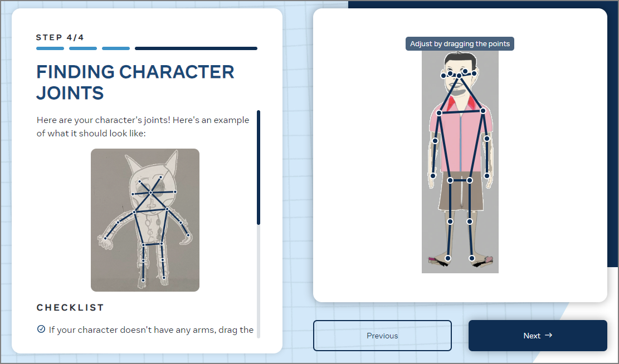The height and width of the screenshot is (364, 619).
Task: Select the ankle joint on the left foot
Action: 448,258
